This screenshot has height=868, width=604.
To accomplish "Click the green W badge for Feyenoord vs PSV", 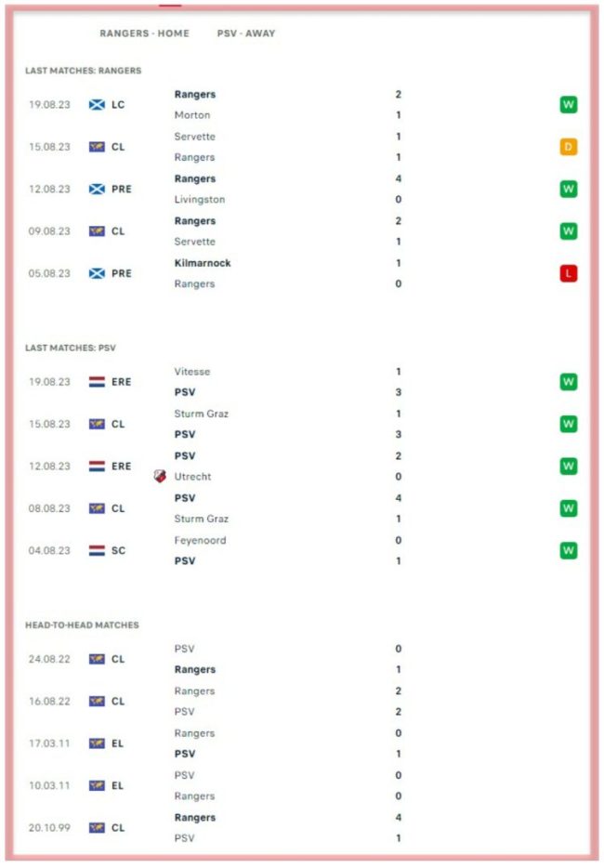I will 569,550.
